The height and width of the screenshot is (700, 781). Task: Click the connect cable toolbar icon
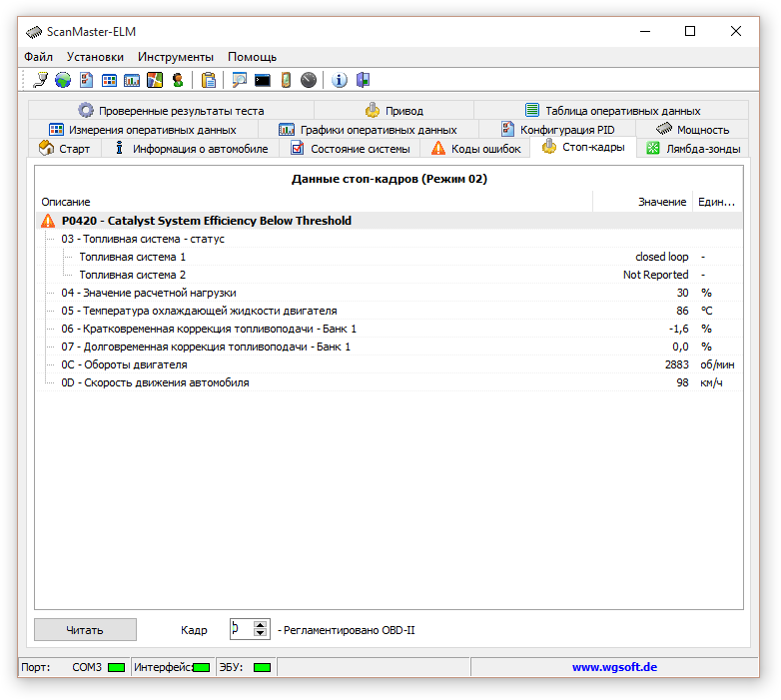click(x=40, y=80)
